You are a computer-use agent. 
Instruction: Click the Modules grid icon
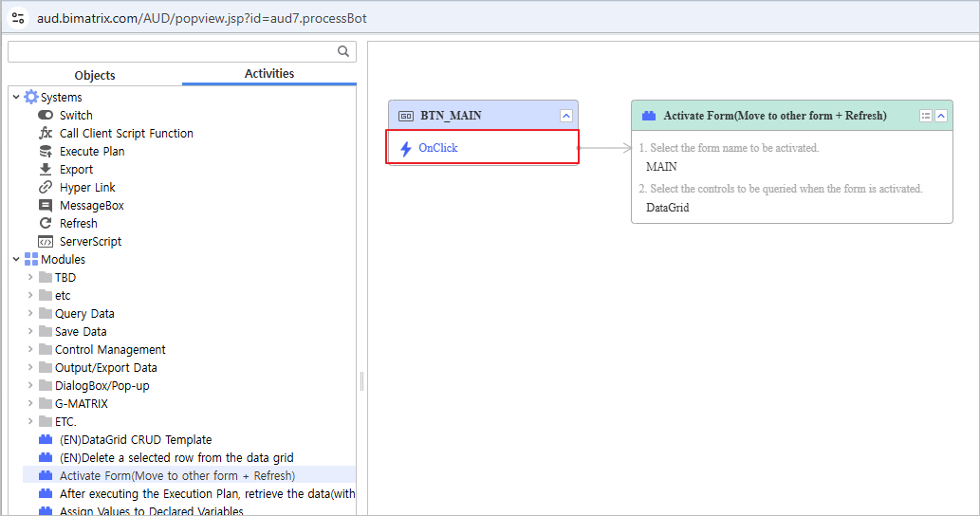pyautogui.click(x=31, y=259)
